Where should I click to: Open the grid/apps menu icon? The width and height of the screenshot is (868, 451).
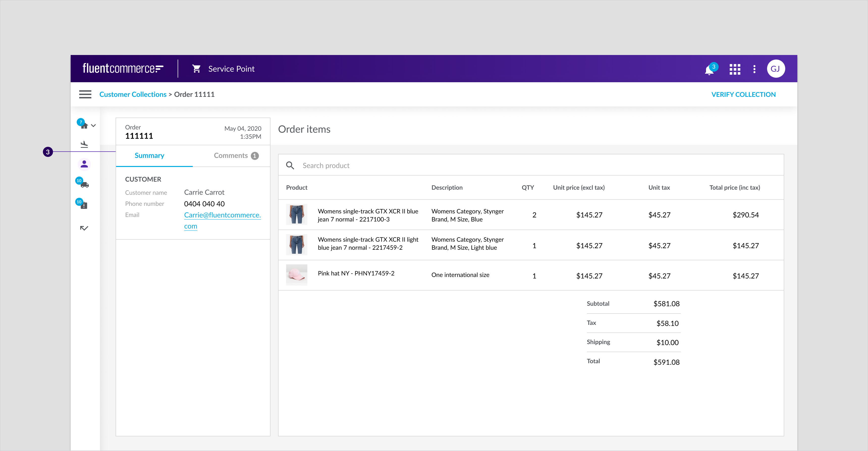point(735,69)
